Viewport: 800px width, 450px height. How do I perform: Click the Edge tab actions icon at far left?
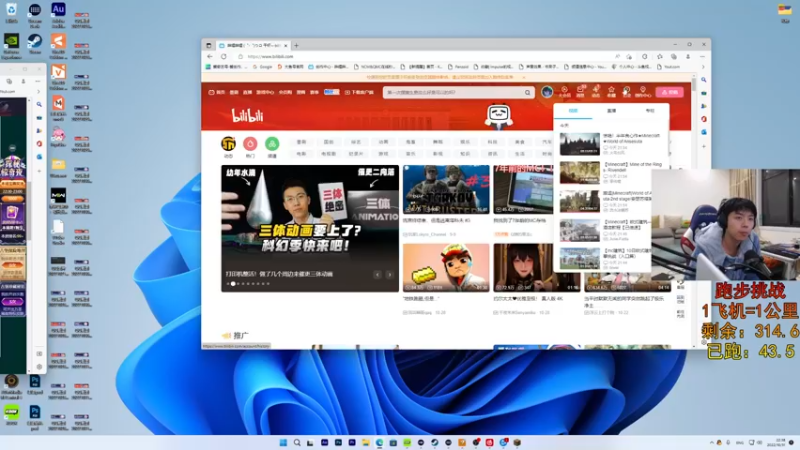click(x=209, y=45)
